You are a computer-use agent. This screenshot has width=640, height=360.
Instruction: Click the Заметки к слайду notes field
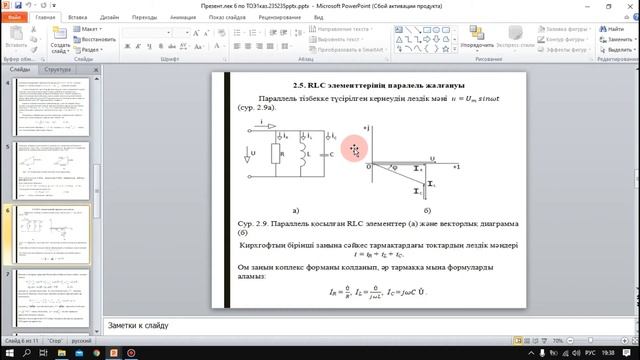pyautogui.click(x=369, y=325)
